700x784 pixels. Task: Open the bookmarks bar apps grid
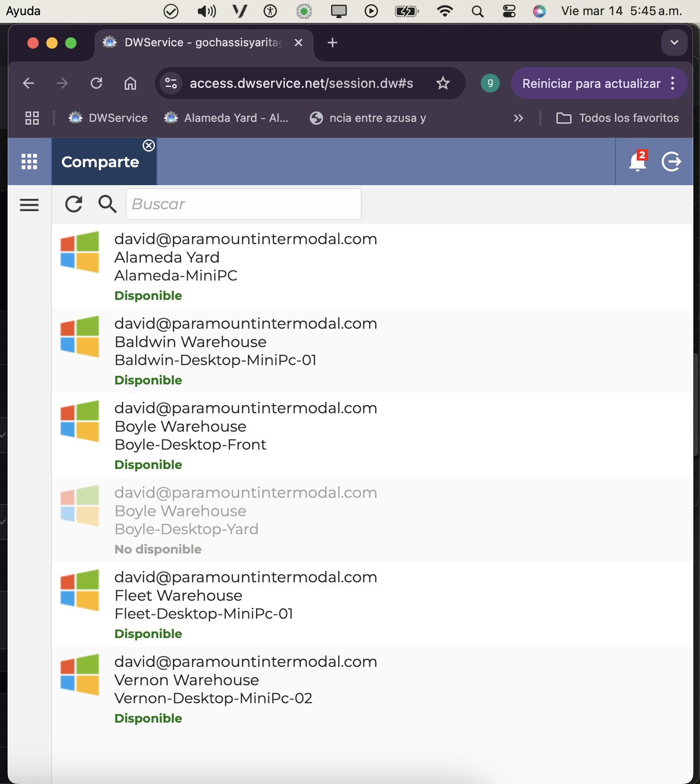(x=32, y=118)
